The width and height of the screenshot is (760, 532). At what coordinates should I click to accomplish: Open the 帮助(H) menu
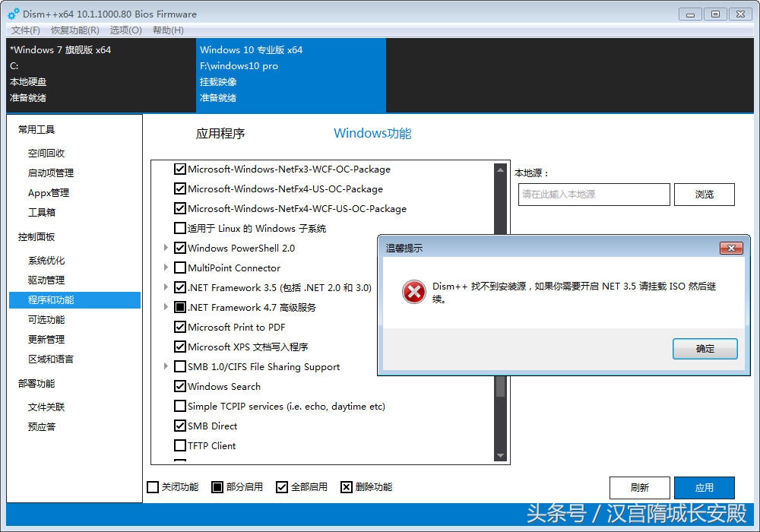click(168, 30)
